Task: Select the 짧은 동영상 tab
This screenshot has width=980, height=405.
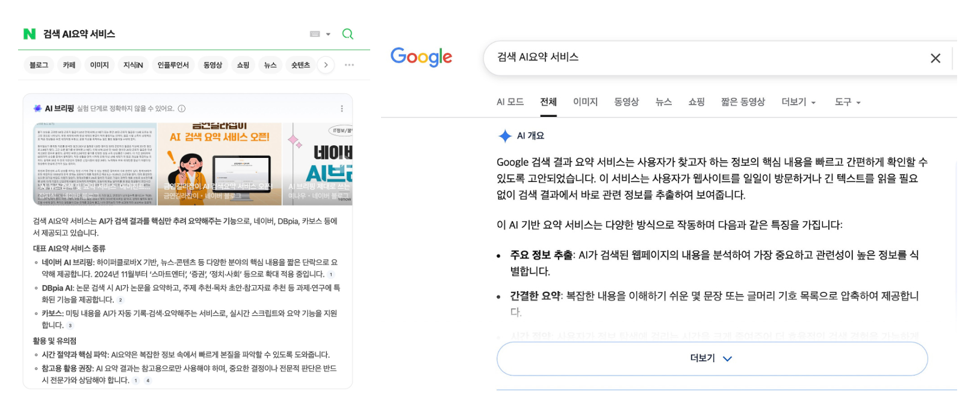Action: (743, 102)
